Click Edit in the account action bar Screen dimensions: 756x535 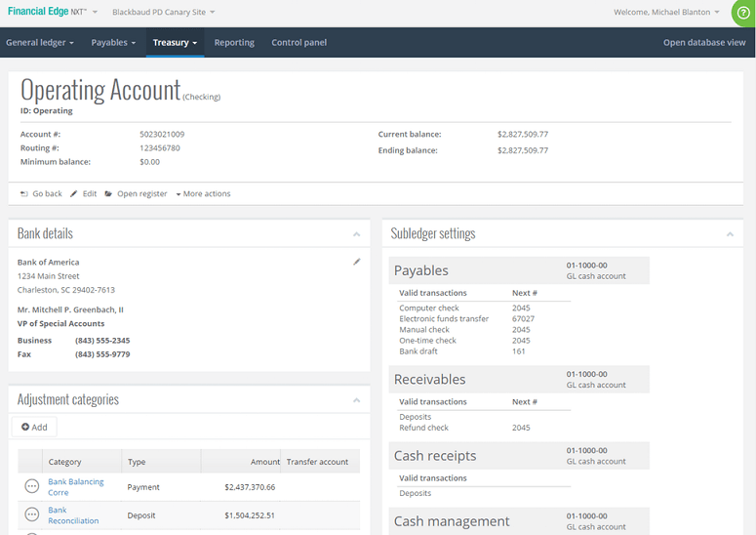click(x=84, y=193)
